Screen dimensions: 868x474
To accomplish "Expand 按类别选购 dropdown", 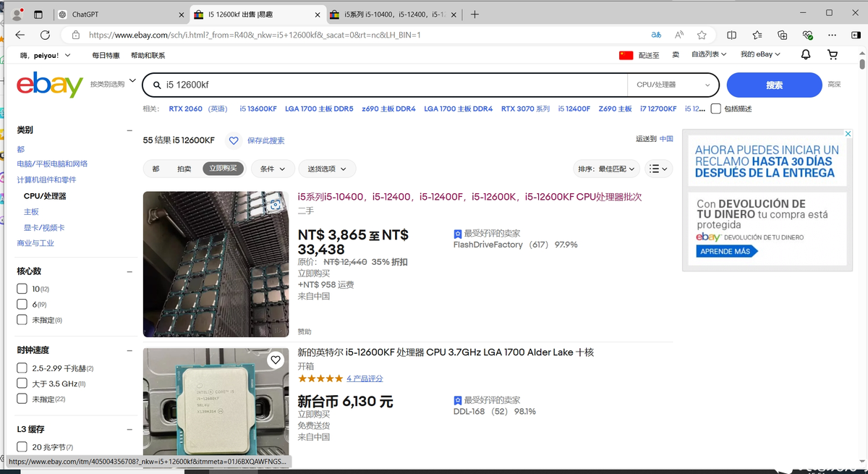I will (113, 83).
